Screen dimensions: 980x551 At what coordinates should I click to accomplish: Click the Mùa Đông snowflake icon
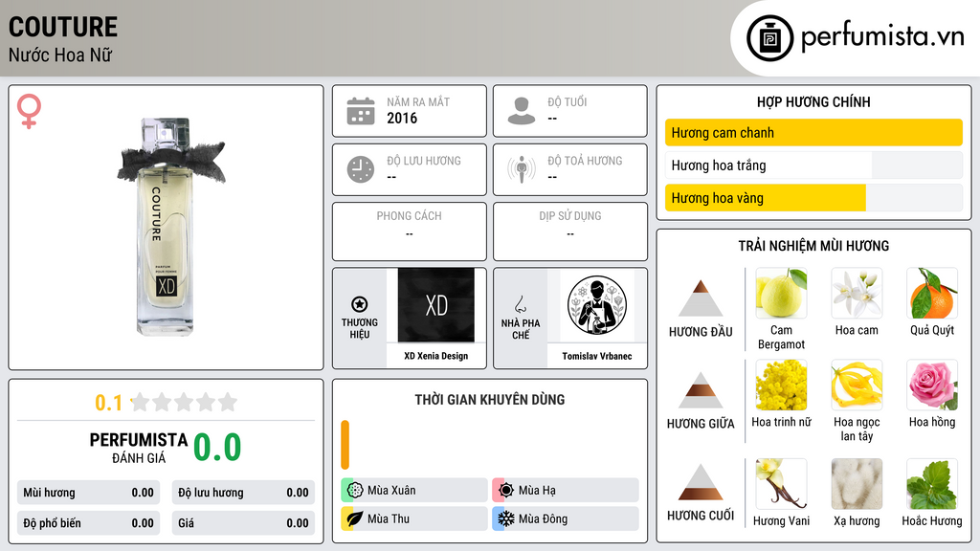pyautogui.click(x=506, y=518)
